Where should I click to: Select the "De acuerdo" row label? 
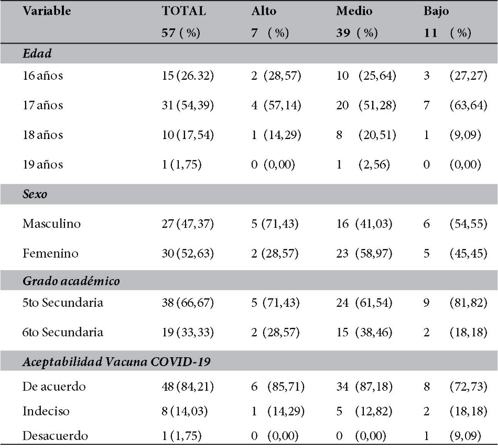tap(54, 387)
